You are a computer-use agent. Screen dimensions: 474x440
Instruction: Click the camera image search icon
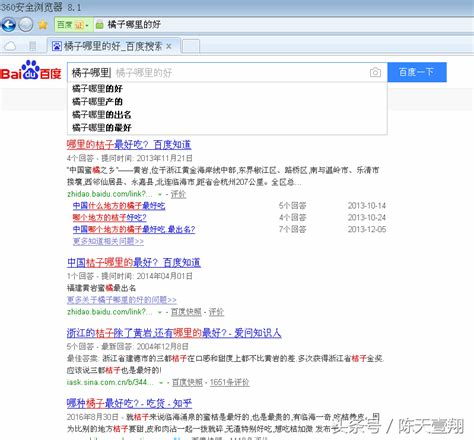point(375,72)
